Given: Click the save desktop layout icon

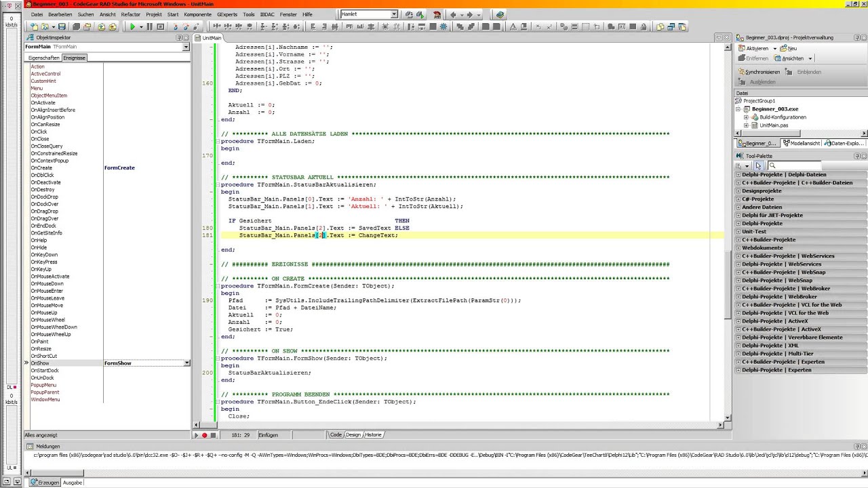Looking at the screenshot, I should 409,15.
